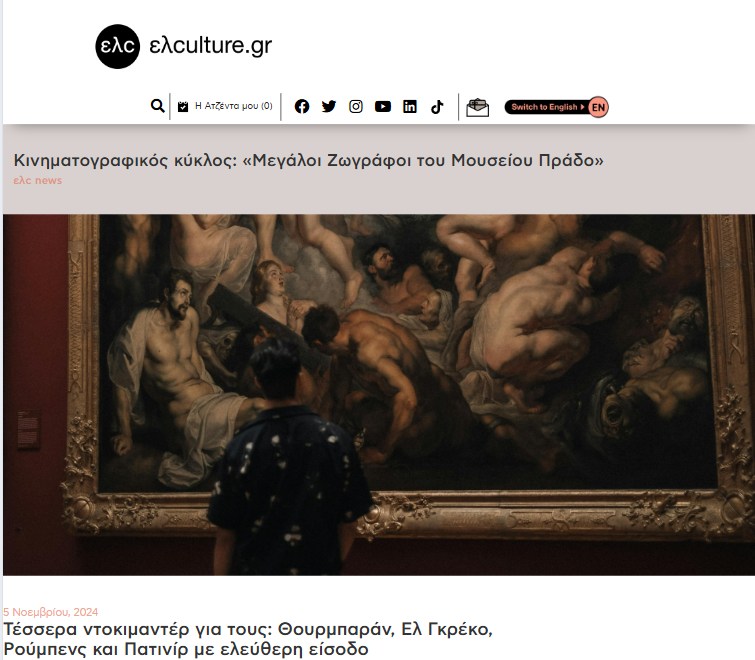Open the YouTube channel icon

pyautogui.click(x=383, y=106)
